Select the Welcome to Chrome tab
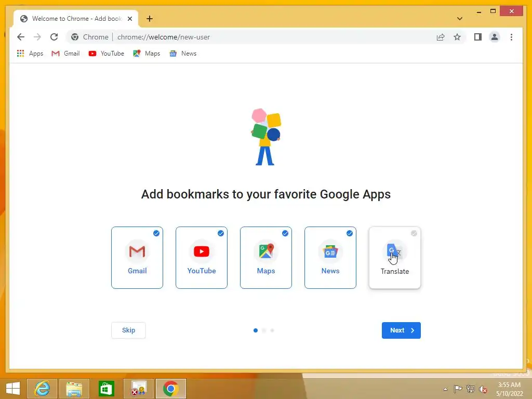The image size is (532, 399). (x=76, y=19)
